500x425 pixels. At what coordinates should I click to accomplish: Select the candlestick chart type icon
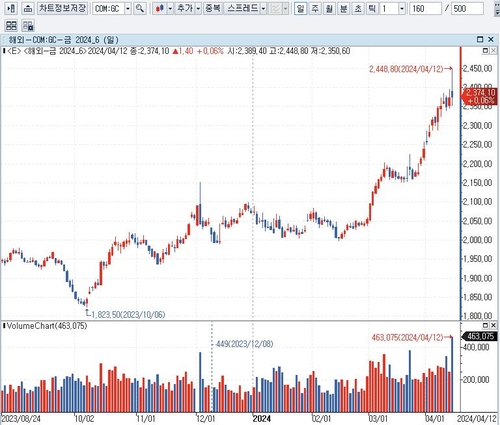(x=160, y=8)
